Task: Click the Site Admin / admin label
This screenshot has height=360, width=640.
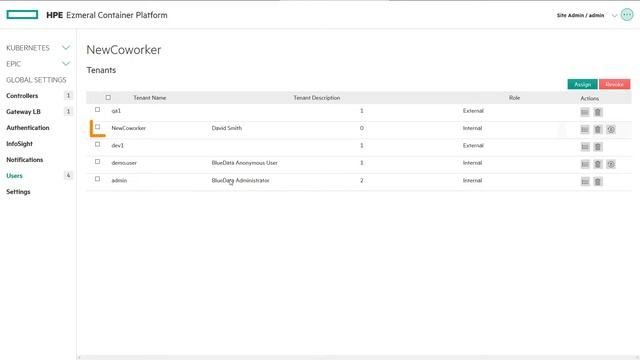Action: point(580,16)
